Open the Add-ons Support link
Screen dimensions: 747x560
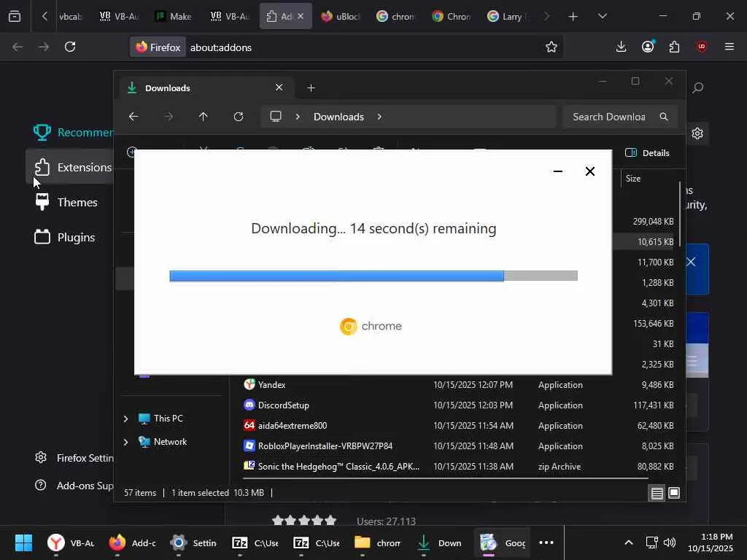pyautogui.click(x=74, y=486)
